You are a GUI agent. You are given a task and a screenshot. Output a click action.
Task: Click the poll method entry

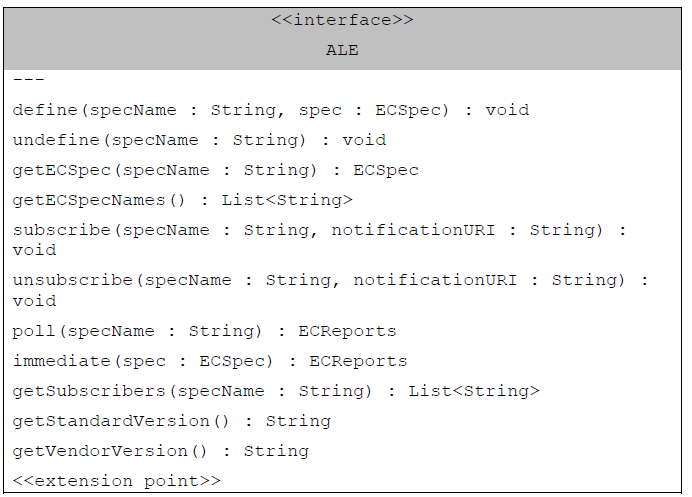(204, 331)
